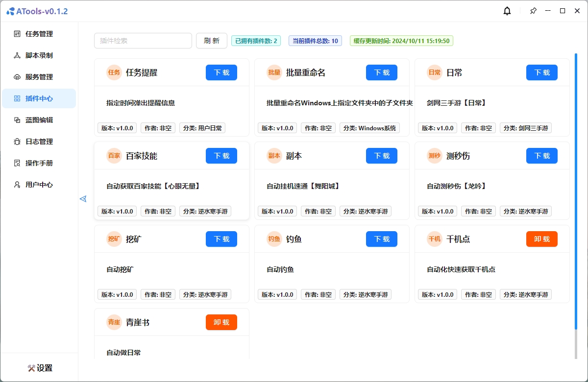
Task: Click the 批量 plugin avatar icon
Action: point(274,72)
